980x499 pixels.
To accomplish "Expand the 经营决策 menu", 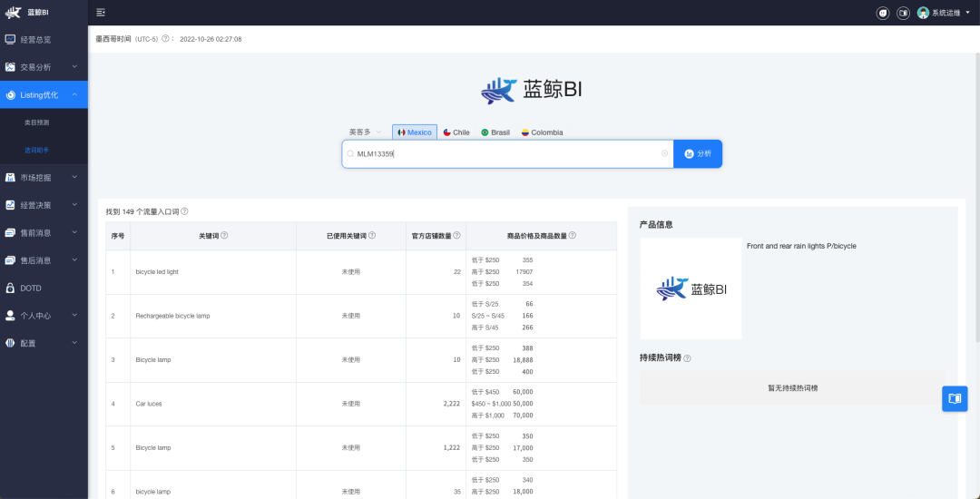I will click(x=44, y=205).
